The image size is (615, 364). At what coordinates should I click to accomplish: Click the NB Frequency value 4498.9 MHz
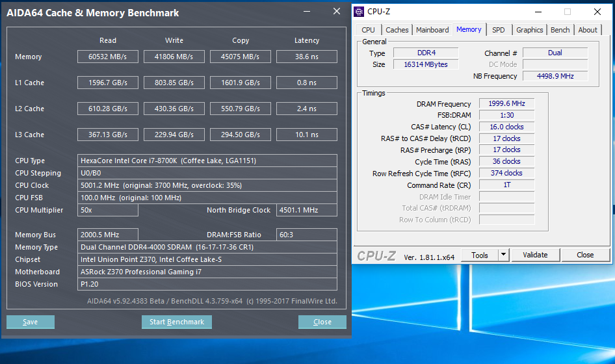[x=555, y=76]
